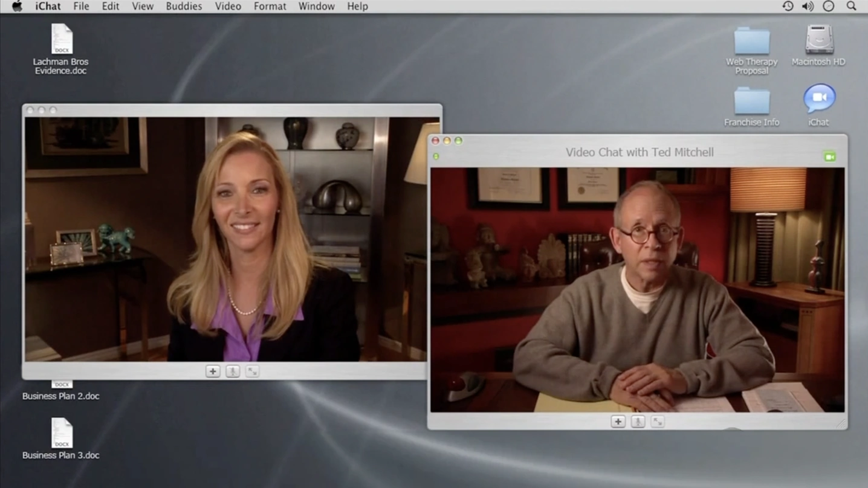Click the Time Machine icon in the menu bar
The image size is (868, 488).
(x=788, y=6)
